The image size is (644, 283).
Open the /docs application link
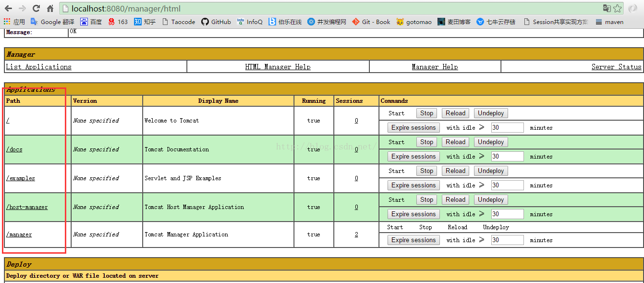coord(14,149)
